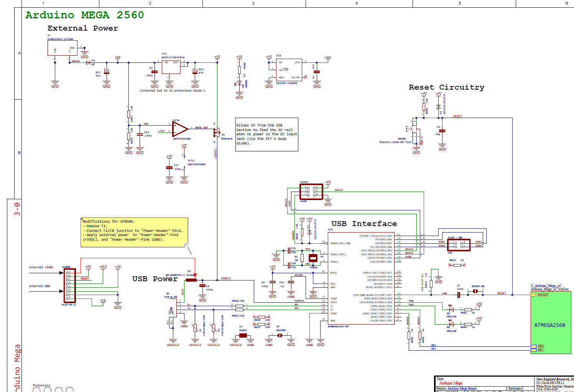The height and width of the screenshot is (392, 574).
Task: Click the "VUCAP" net label
Action: pos(299,275)
